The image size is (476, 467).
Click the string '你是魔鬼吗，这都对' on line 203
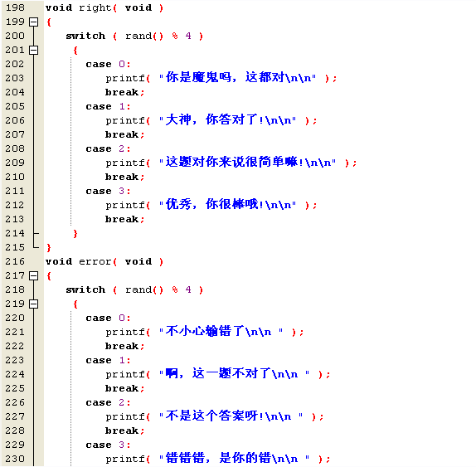point(225,77)
